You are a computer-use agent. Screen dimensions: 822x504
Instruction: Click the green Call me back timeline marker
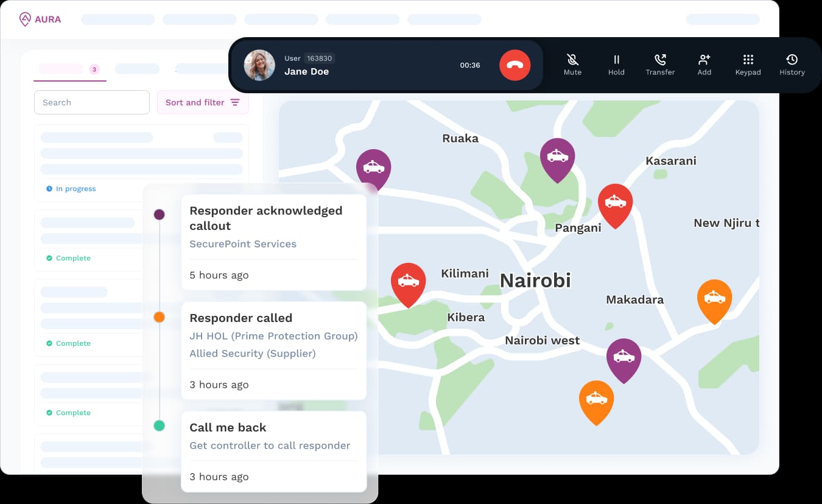(x=159, y=425)
